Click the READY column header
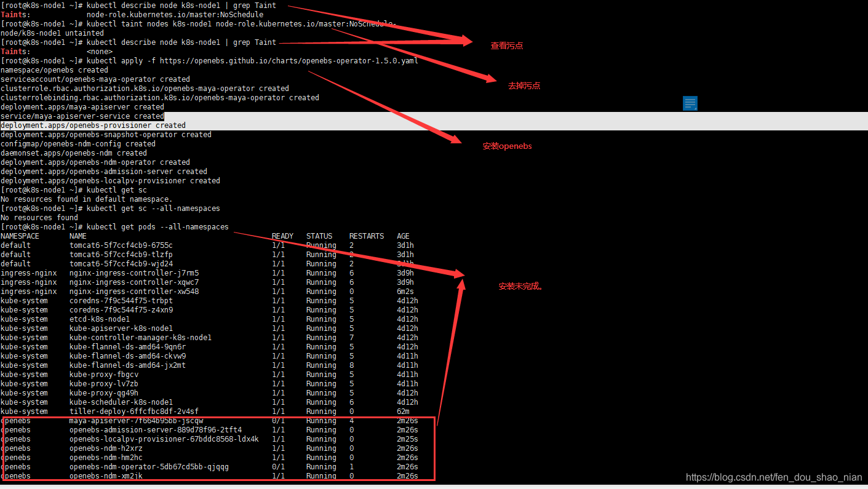Image resolution: width=868 pixels, height=489 pixels. [x=282, y=236]
